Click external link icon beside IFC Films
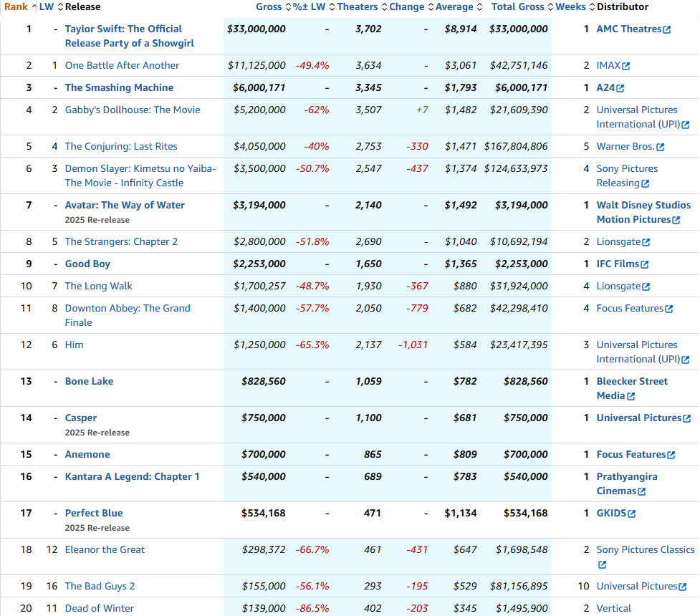Screen dimensions: 700x616 click(x=645, y=264)
